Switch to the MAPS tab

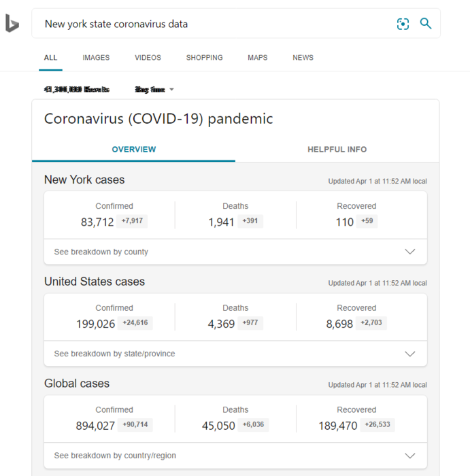click(257, 58)
